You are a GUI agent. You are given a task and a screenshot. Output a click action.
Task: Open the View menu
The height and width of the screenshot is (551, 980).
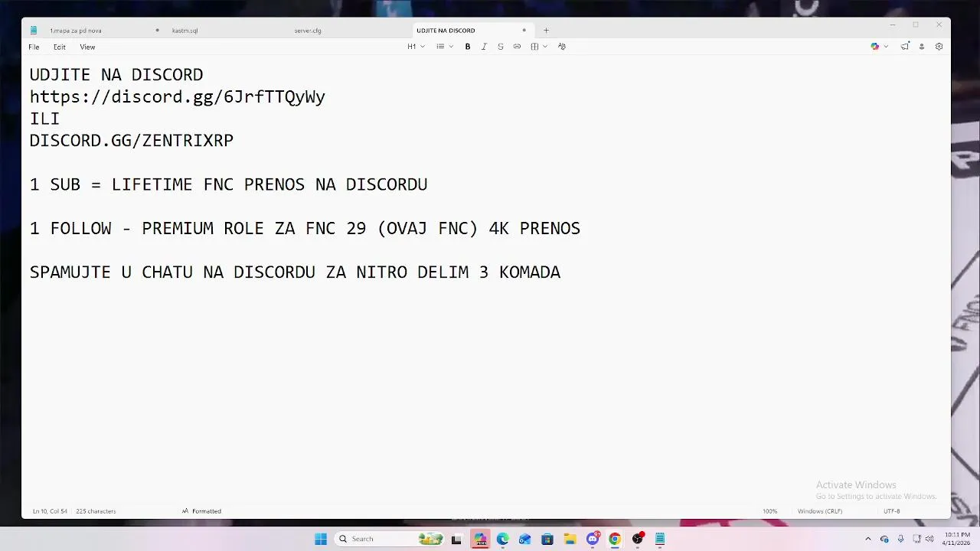click(87, 47)
